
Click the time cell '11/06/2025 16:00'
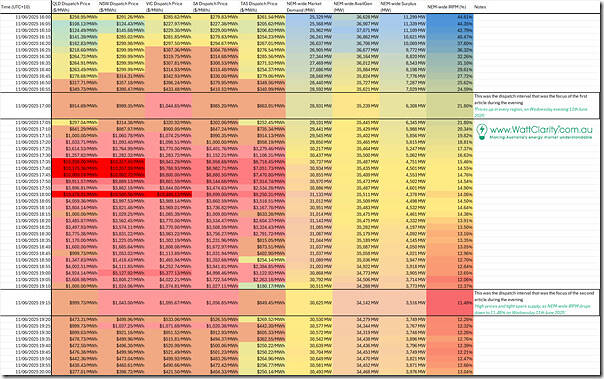(x=26, y=17)
